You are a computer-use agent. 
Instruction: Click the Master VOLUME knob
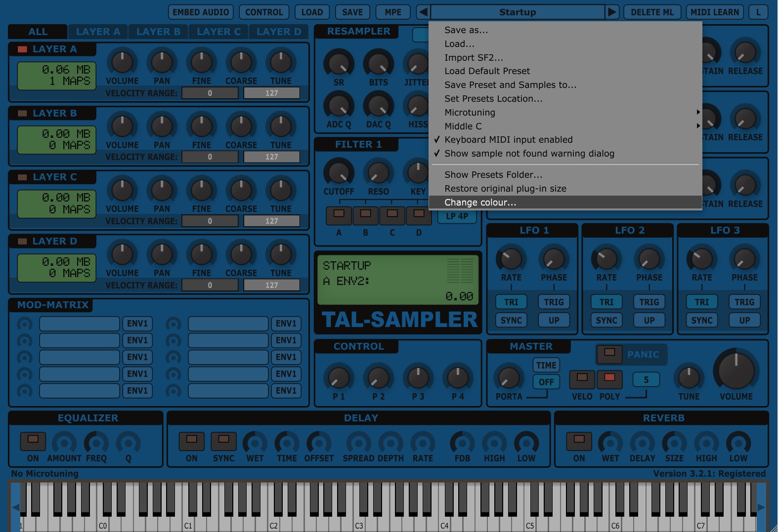click(x=736, y=370)
